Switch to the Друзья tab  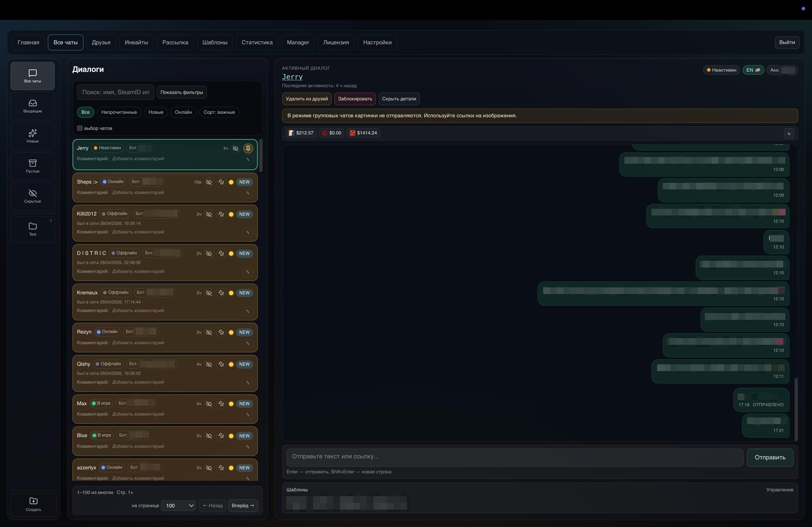(101, 42)
